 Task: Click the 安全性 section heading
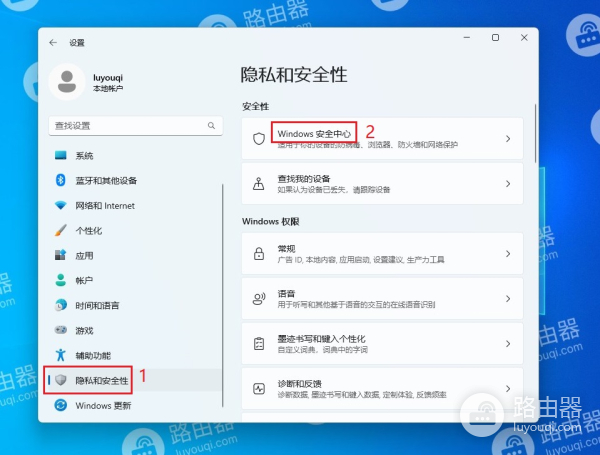click(256, 106)
